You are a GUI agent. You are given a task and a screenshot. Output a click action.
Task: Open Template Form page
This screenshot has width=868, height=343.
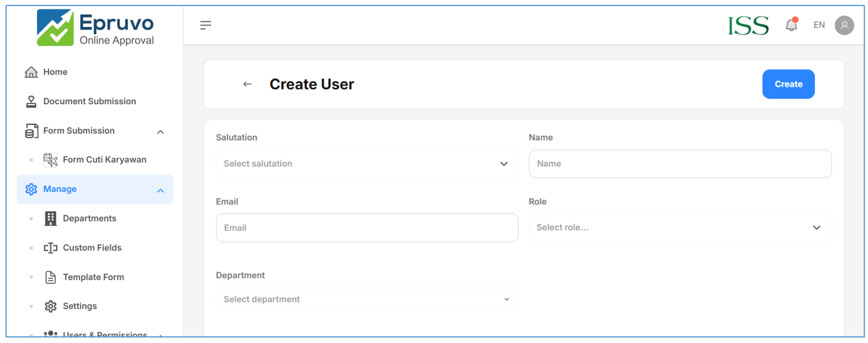pyautogui.click(x=93, y=277)
